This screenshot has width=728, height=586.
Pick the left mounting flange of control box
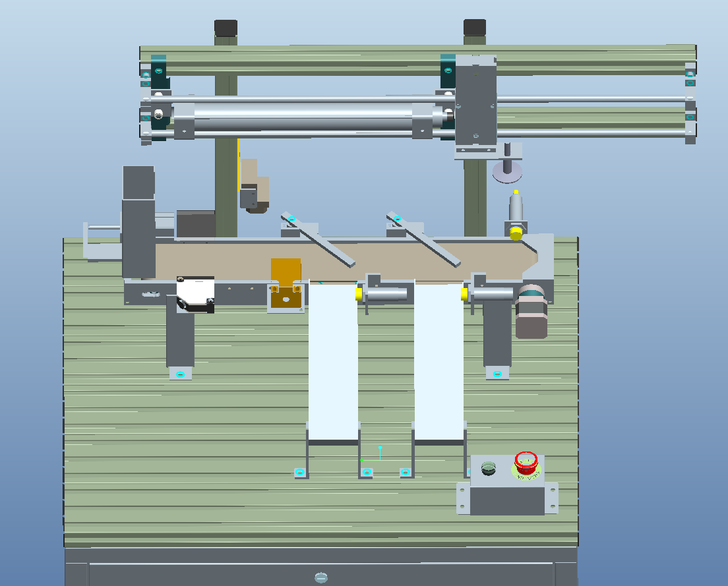(x=463, y=498)
